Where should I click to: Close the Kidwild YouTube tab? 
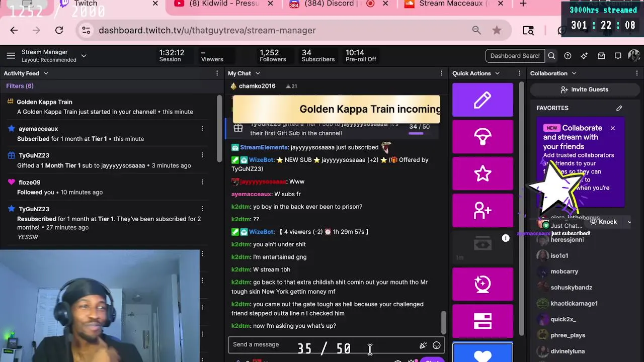click(270, 4)
